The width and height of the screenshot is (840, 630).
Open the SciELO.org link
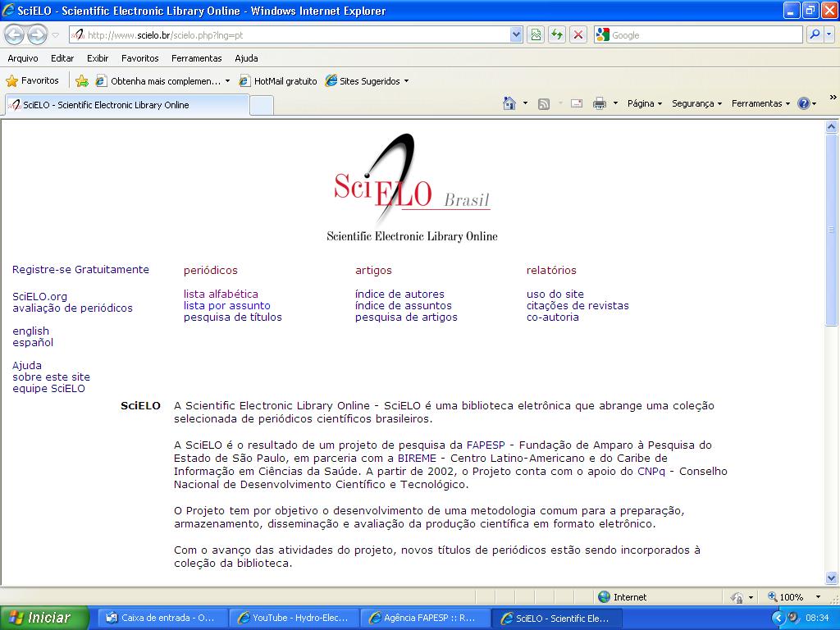tap(39, 296)
